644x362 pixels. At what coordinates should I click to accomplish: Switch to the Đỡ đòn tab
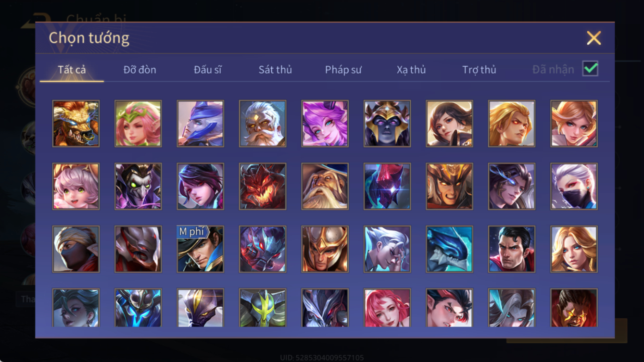[139, 70]
